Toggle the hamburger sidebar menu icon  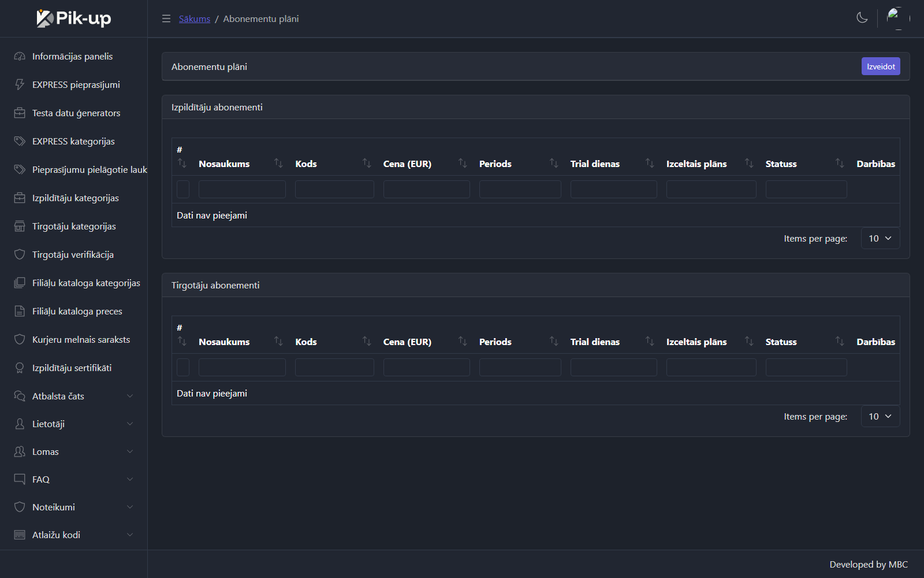(166, 18)
